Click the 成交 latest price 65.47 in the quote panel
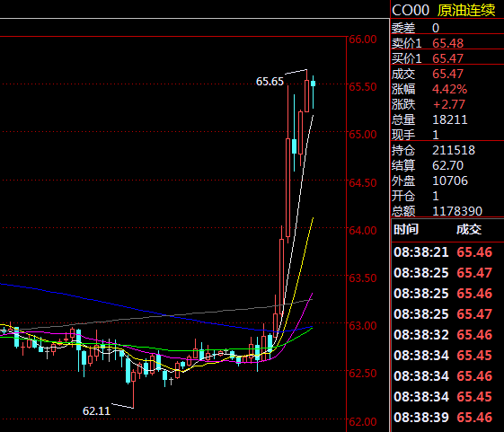504x432 pixels. [447, 74]
